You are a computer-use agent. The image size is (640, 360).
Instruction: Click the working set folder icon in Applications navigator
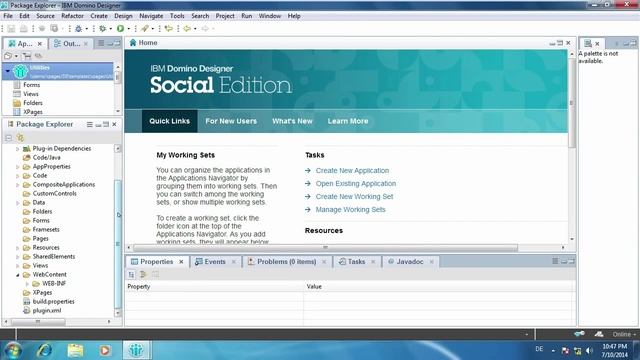pyautogui.click(x=8, y=56)
